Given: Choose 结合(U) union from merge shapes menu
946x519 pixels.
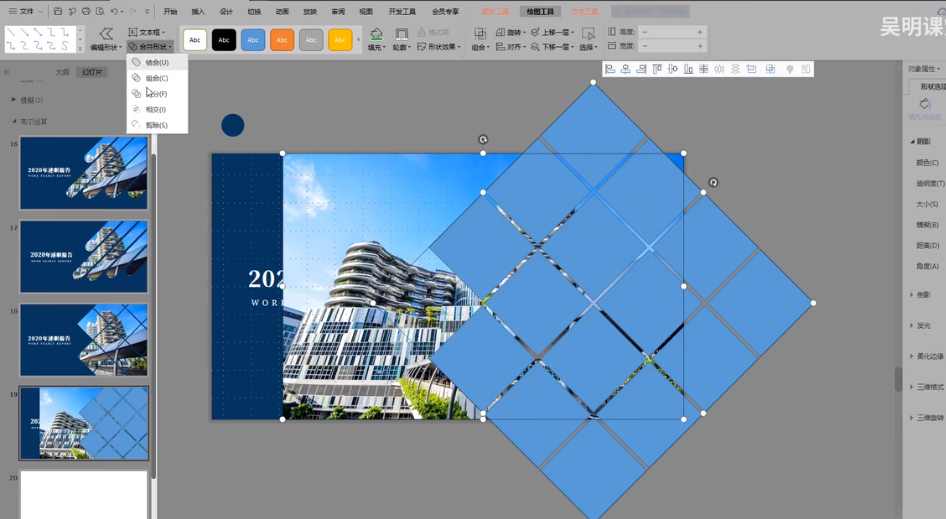Looking at the screenshot, I should (157, 62).
